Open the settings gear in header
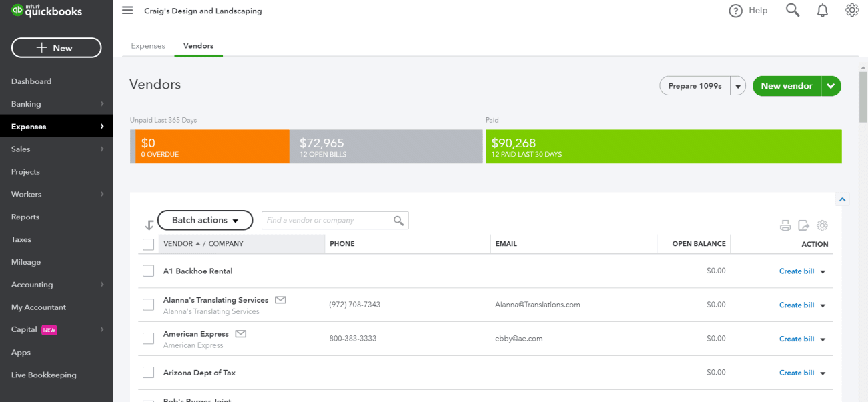The image size is (868, 402). [x=852, y=10]
